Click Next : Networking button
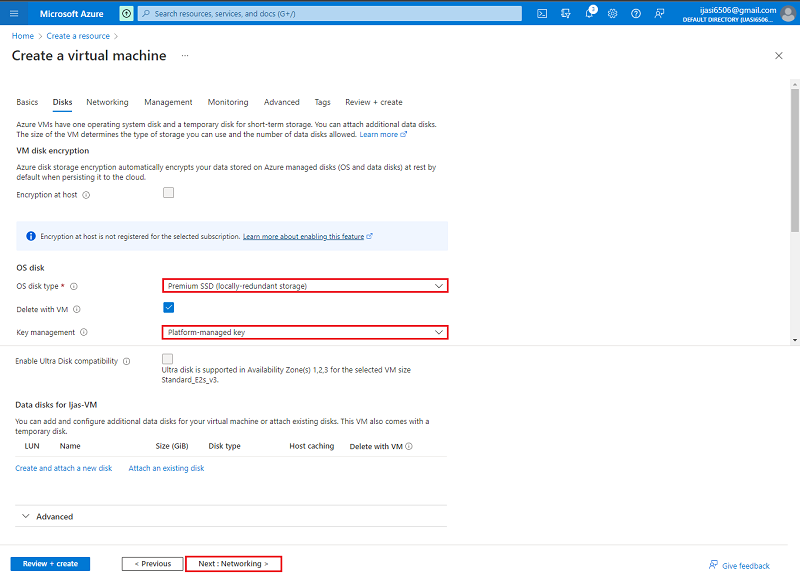Screen dimensions: 800x578 pos(233,563)
